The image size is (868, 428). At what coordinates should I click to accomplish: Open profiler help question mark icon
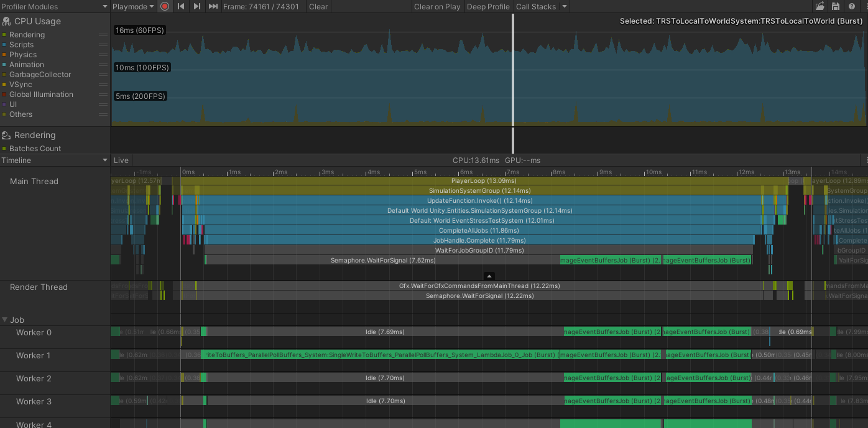point(851,6)
